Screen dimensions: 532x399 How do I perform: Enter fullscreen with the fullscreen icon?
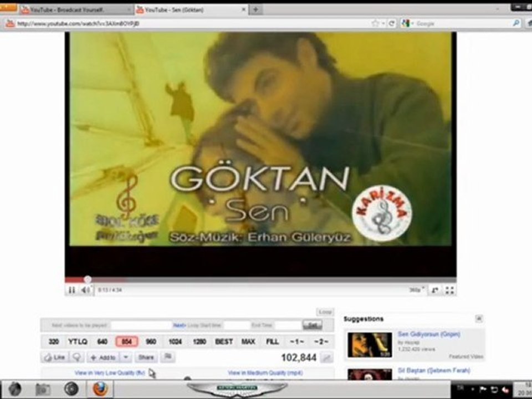click(449, 290)
